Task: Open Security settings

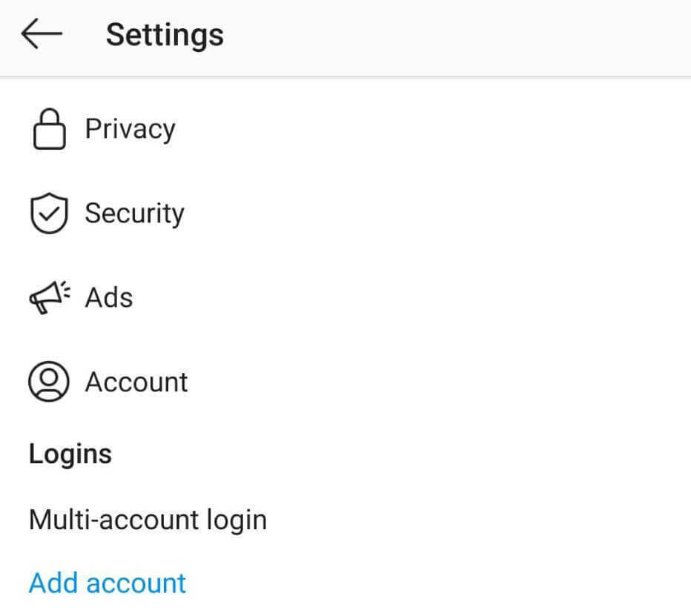Action: [x=135, y=213]
